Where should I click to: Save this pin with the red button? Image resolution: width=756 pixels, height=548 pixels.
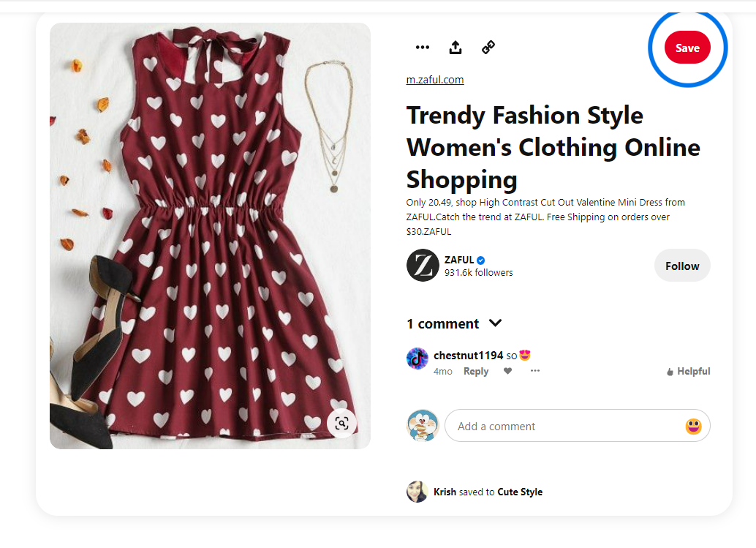687,48
